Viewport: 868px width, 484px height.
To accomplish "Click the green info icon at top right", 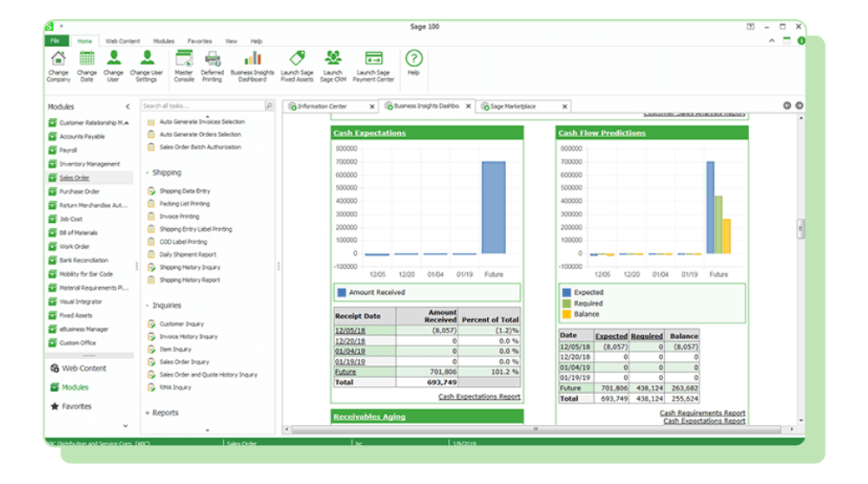I will (x=801, y=41).
